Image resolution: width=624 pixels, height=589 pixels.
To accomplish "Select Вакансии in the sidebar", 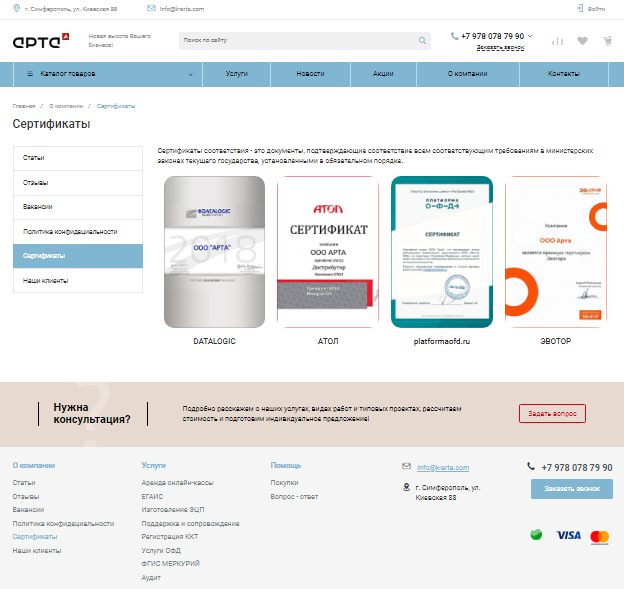I will point(78,207).
